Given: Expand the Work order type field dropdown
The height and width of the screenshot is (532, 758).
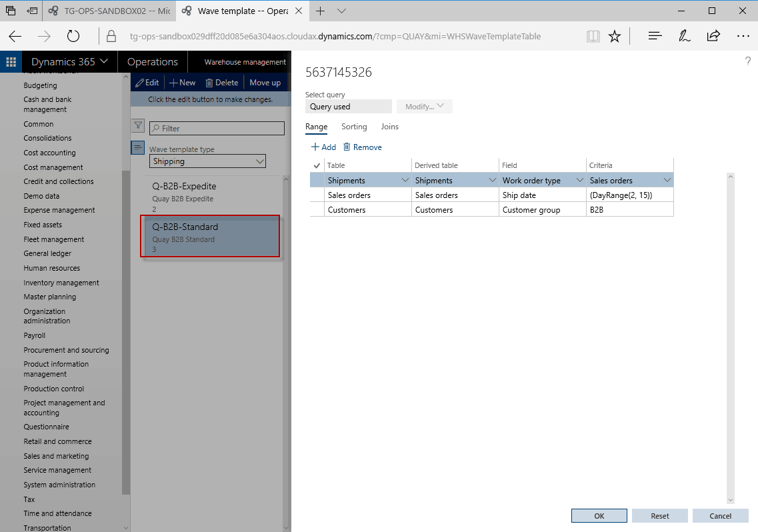Looking at the screenshot, I should 579,181.
